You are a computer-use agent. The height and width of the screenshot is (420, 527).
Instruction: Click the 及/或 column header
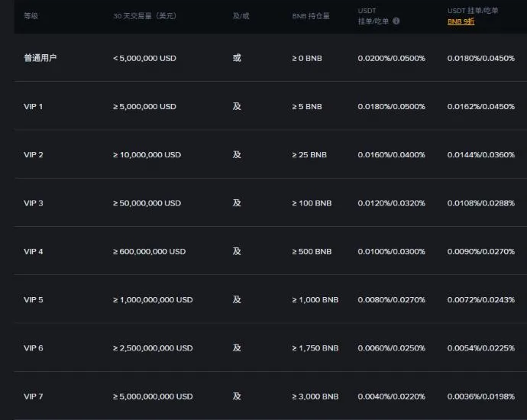coord(241,16)
